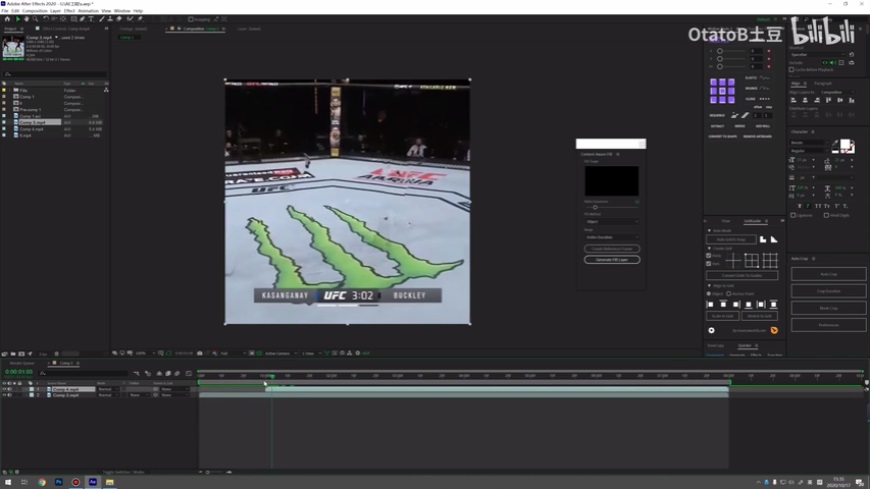Image resolution: width=870 pixels, height=489 pixels.
Task: Toggle Ligatures checkbox in Character panel
Action: 793,215
